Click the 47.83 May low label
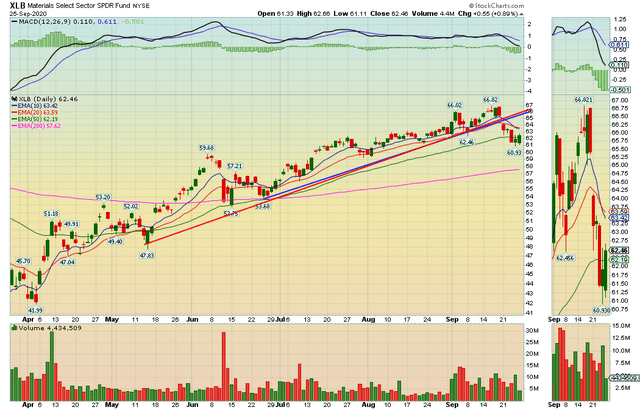 (x=147, y=255)
